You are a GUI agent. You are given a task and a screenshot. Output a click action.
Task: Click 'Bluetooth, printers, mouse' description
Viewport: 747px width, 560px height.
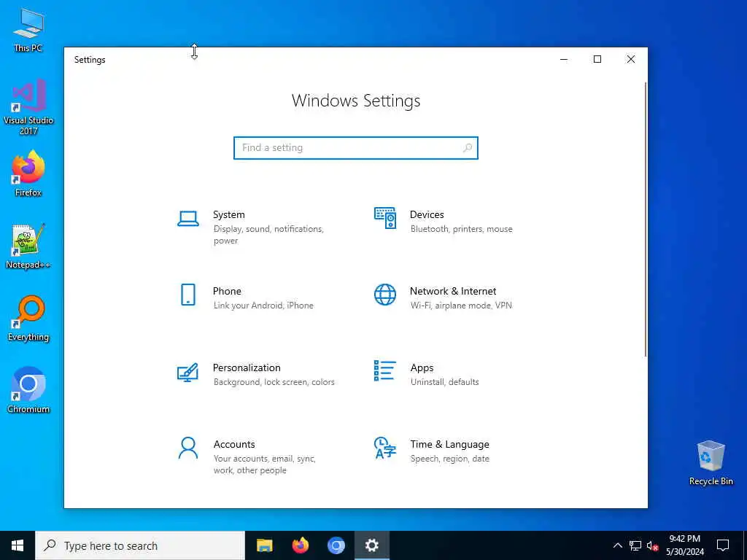pyautogui.click(x=462, y=229)
